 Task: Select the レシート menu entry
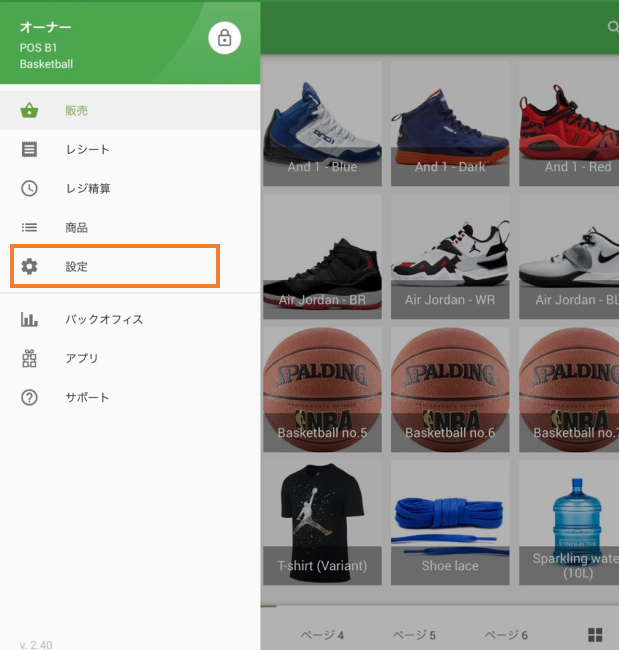(x=88, y=149)
